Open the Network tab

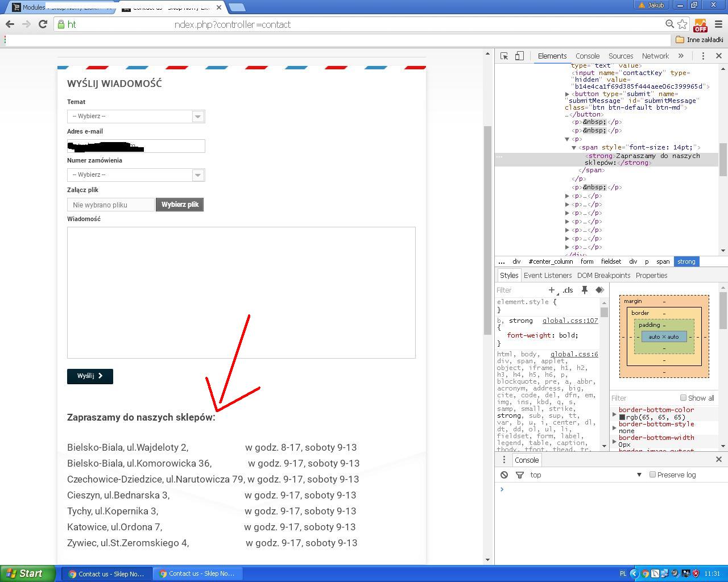(655, 56)
